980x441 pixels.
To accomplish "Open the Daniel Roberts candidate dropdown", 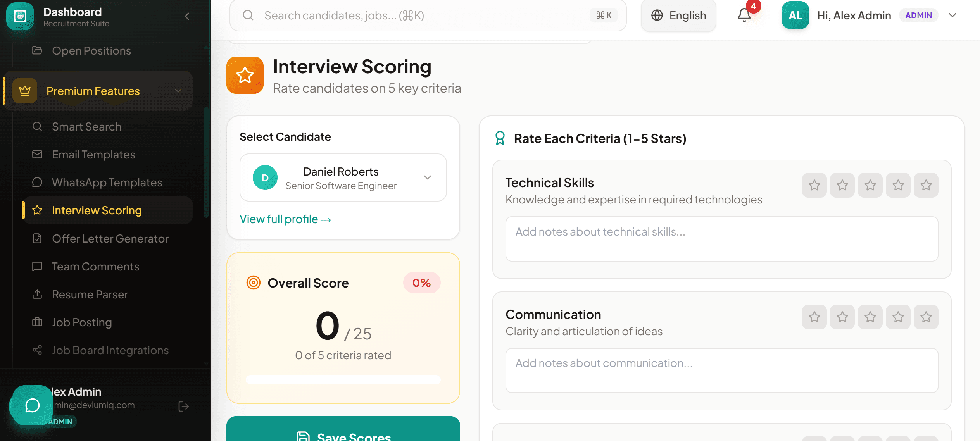I will click(x=343, y=177).
